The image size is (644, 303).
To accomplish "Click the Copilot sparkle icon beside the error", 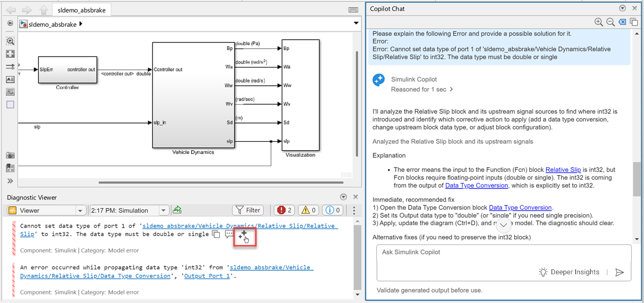I will tap(242, 235).
